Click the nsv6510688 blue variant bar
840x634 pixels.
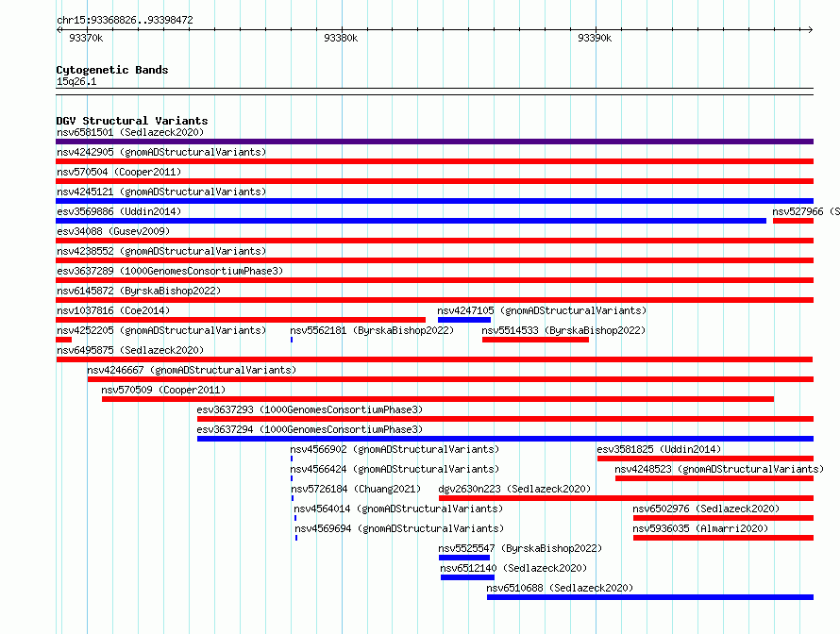(650, 597)
